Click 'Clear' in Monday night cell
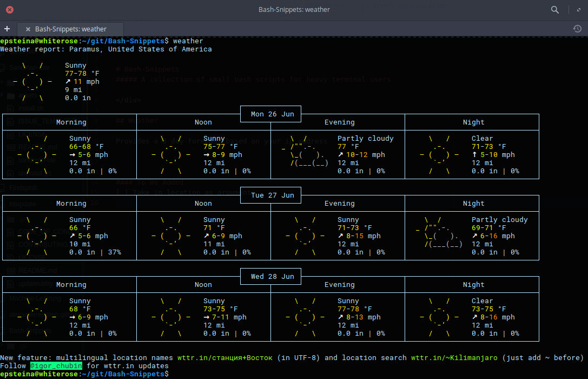 (x=483, y=139)
